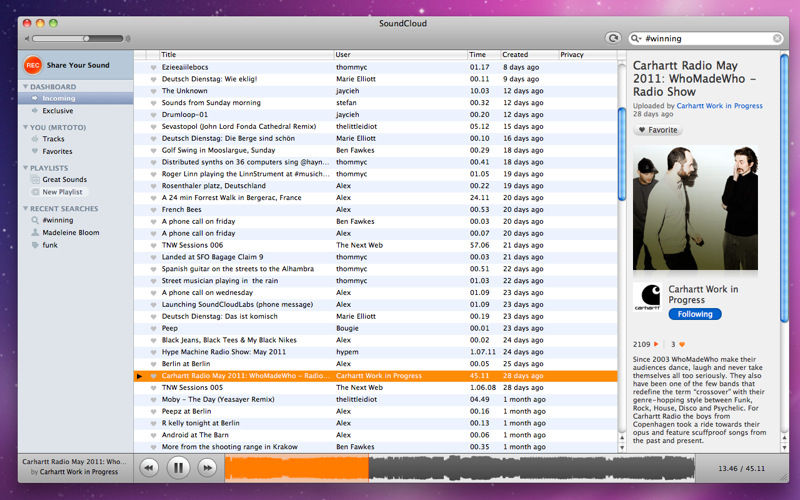This screenshot has width=800, height=500.
Task: Toggle heart on TNW Sessions 006 row
Action: [x=153, y=245]
